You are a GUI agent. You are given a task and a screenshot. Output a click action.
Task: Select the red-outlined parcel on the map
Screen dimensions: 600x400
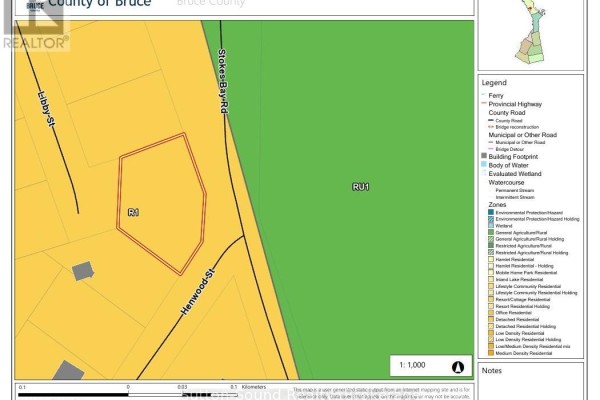(161, 203)
